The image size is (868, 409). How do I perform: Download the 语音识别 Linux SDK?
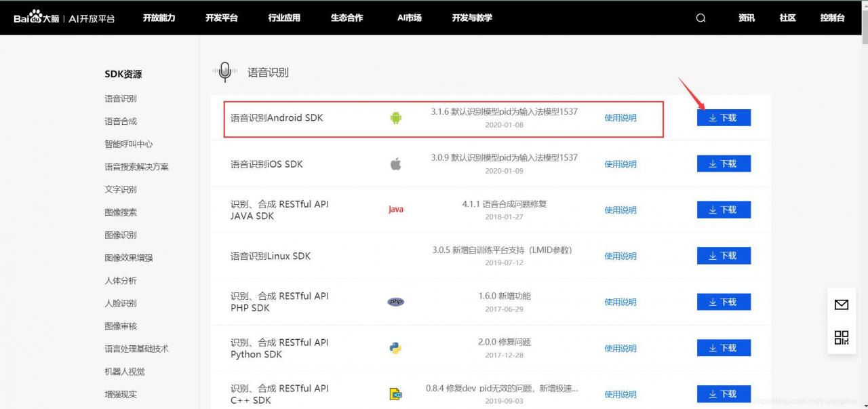click(x=724, y=256)
